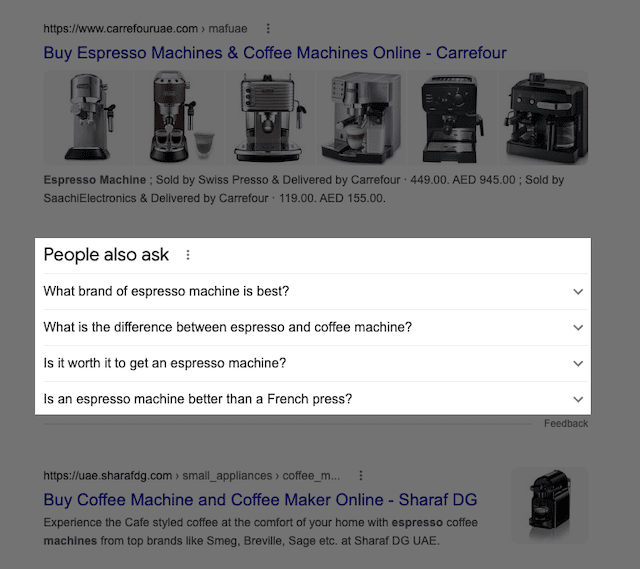Click the 'People also ask' heading

106,255
